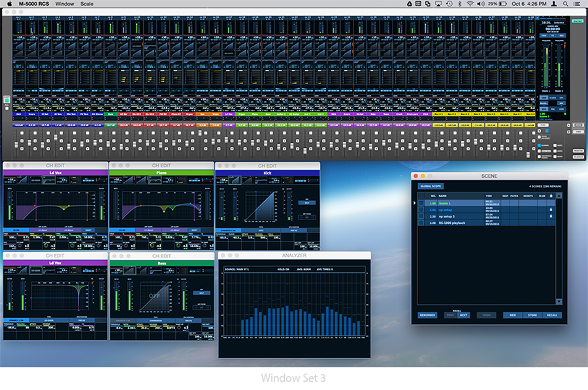Open the Window menu
The width and height of the screenshot is (588, 390).
point(64,4)
